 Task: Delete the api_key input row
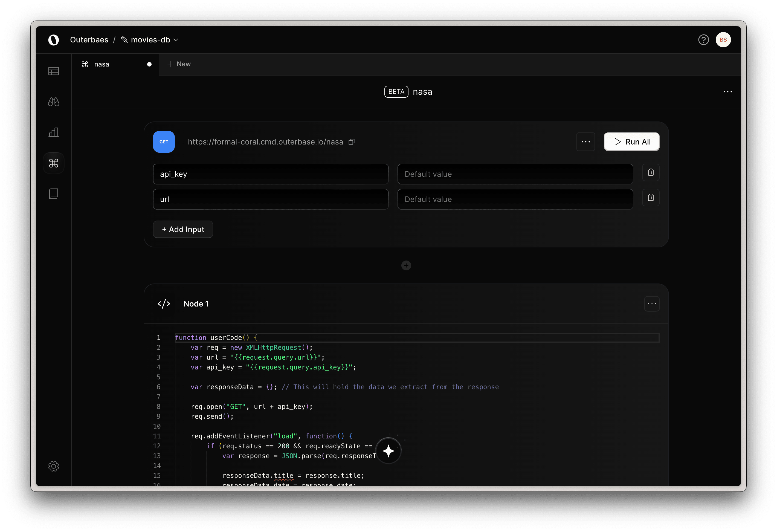tap(651, 172)
